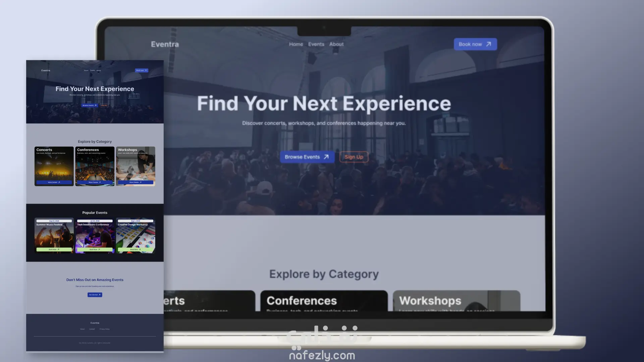Image resolution: width=644 pixels, height=362 pixels.
Task: Go to Events in the laptop screen navbar
Action: tap(316, 44)
